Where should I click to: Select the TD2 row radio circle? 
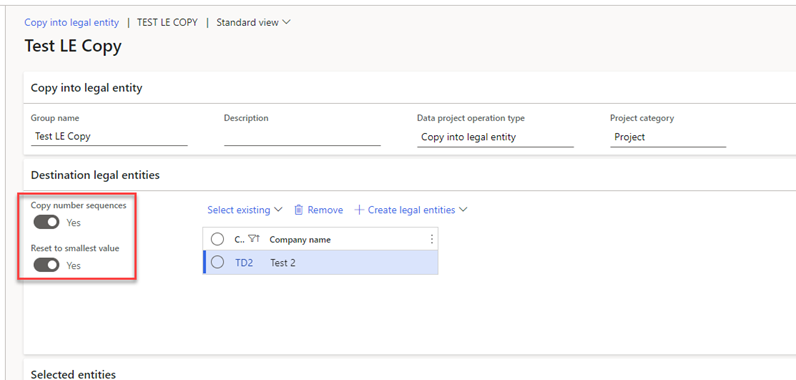tap(217, 262)
